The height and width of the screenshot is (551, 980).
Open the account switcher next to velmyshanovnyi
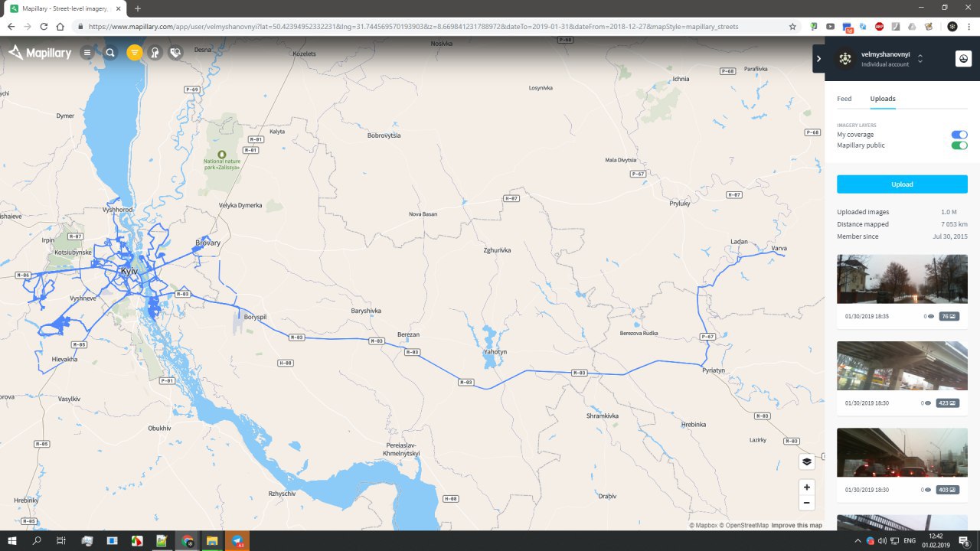point(920,59)
